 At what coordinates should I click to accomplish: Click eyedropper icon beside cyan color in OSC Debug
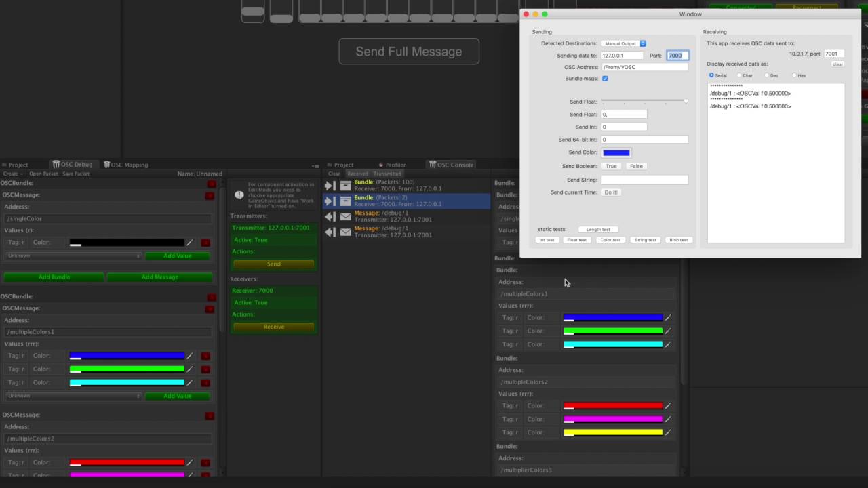pos(190,383)
